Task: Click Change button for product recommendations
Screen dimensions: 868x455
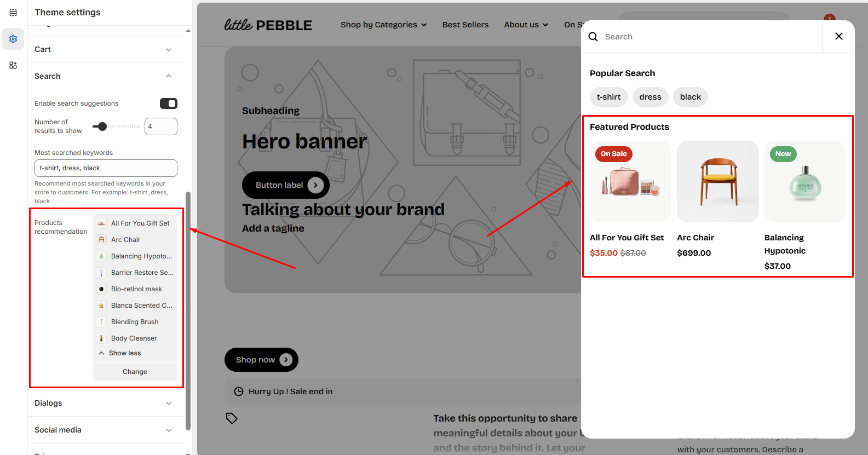Action: click(135, 372)
